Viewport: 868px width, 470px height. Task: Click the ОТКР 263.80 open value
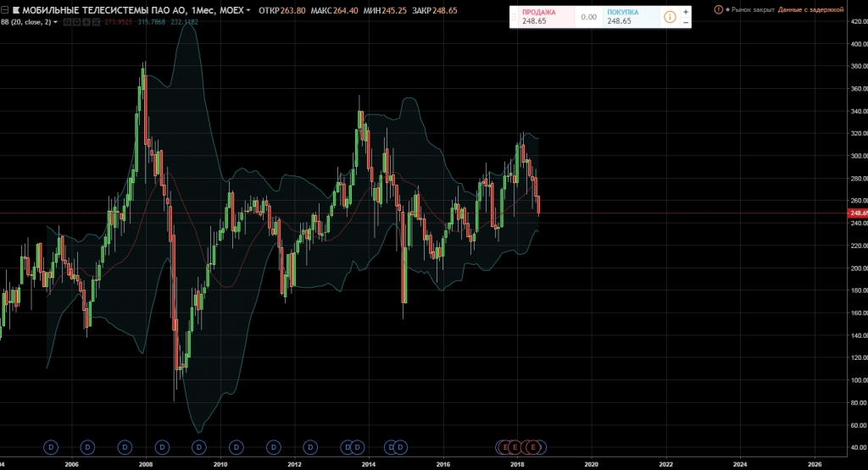click(281, 10)
